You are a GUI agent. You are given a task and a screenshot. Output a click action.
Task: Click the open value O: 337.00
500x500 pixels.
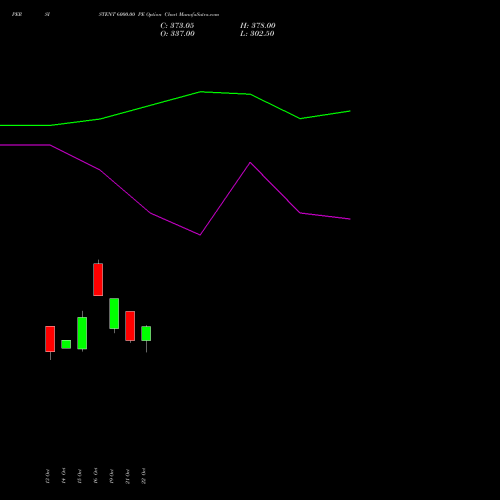177,34
